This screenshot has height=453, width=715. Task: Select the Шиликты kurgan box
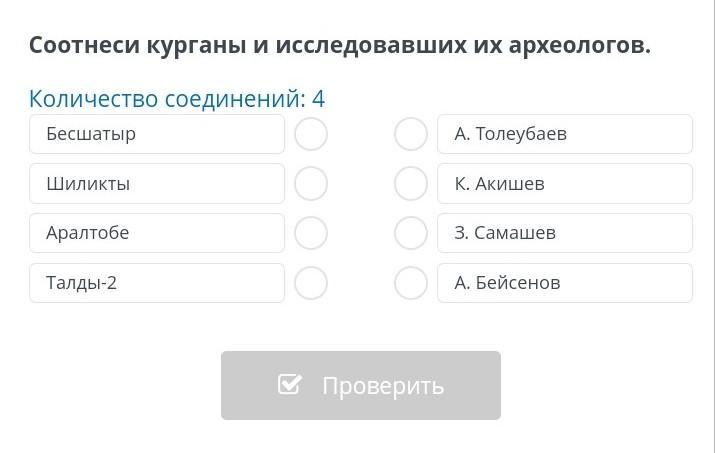(157, 183)
